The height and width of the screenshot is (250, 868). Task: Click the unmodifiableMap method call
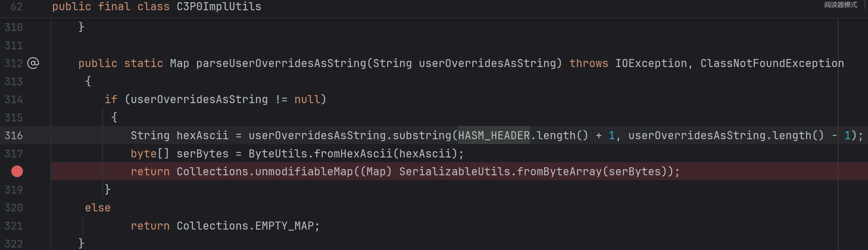(304, 172)
